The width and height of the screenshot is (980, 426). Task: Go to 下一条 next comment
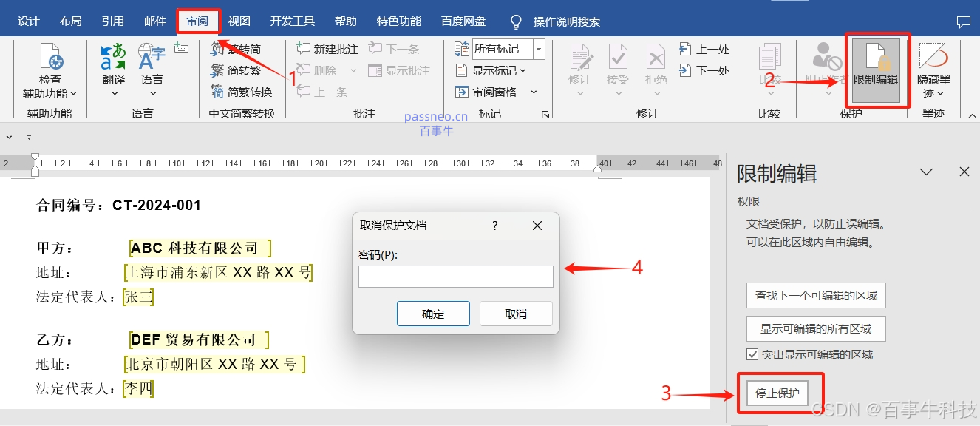tap(393, 49)
